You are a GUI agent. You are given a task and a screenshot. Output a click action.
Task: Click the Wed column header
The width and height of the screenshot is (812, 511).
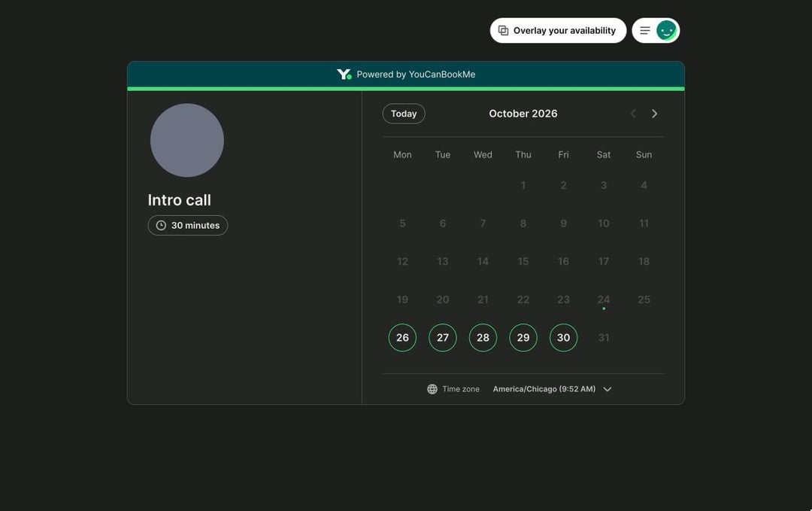click(x=483, y=155)
